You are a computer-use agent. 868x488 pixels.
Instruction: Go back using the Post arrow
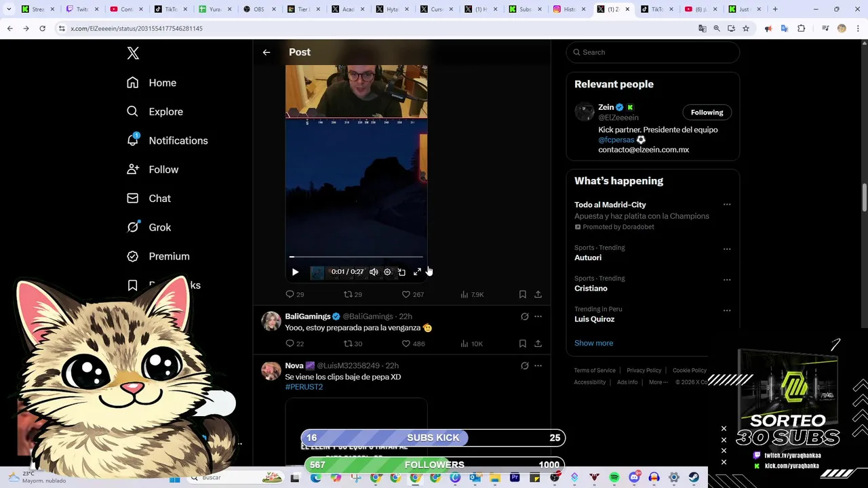[x=267, y=52]
